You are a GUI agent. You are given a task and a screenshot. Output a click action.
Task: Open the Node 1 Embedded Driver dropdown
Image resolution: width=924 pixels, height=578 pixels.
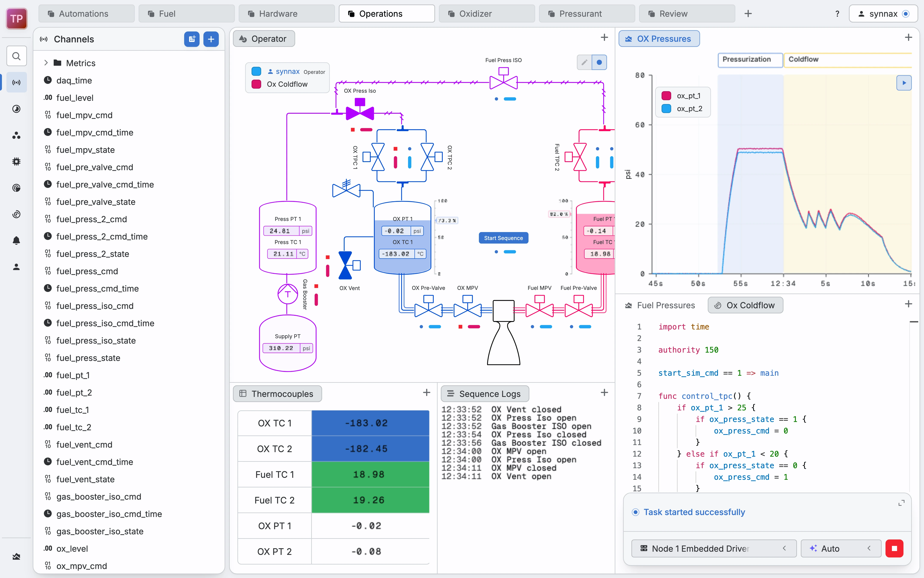click(714, 548)
